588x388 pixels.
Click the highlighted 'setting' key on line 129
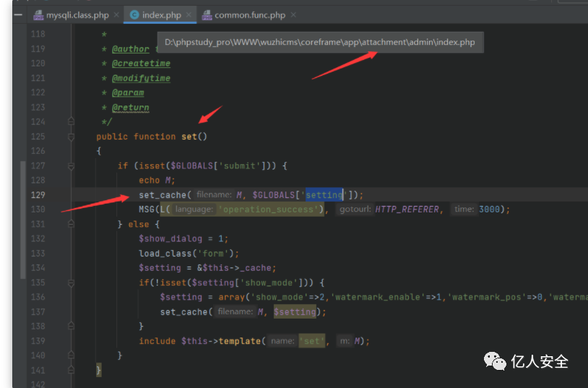(324, 195)
